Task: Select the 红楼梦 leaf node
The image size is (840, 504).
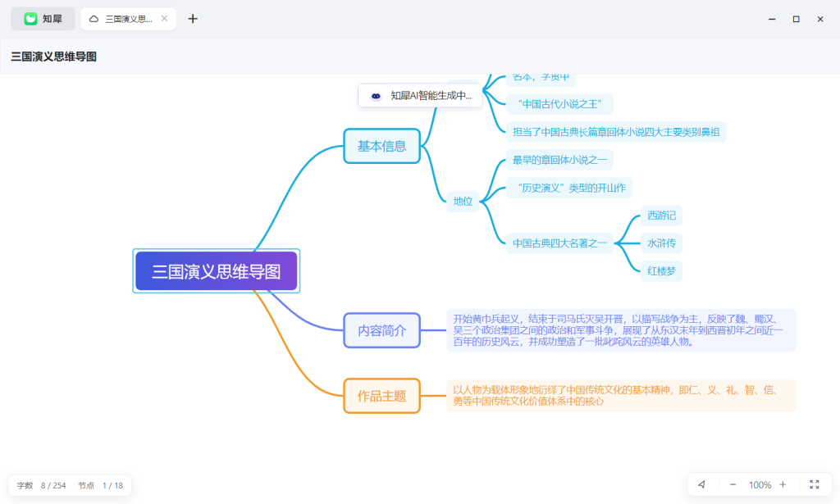Action: (662, 270)
